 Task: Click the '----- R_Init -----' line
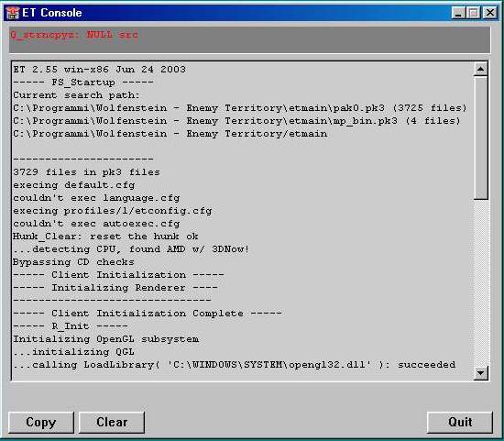[x=71, y=326]
